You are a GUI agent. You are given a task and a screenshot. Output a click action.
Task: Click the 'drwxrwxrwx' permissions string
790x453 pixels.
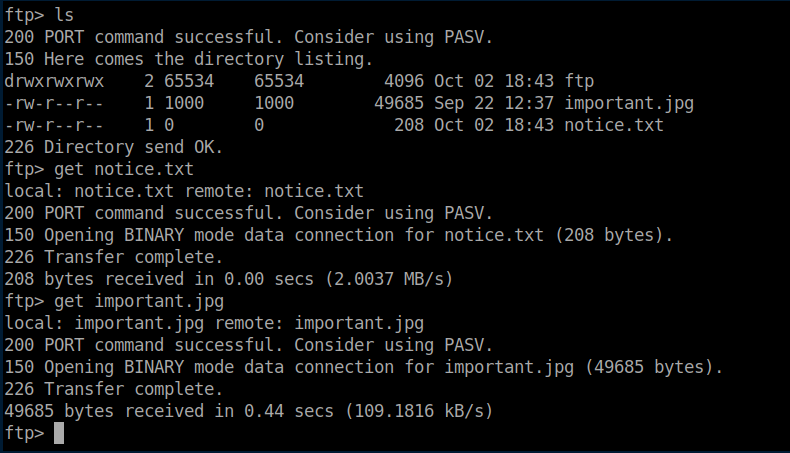(x=54, y=81)
